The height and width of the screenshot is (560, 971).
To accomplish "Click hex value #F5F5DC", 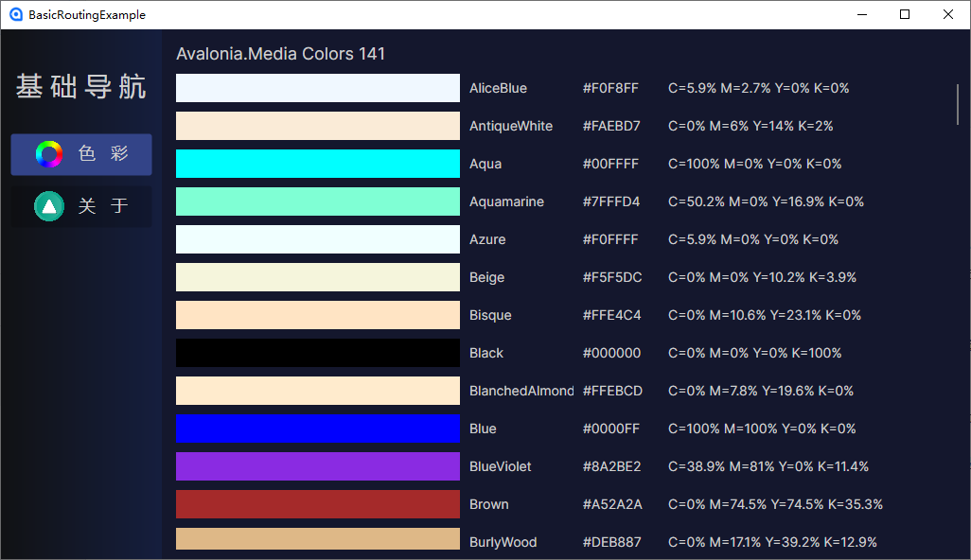I will point(612,277).
